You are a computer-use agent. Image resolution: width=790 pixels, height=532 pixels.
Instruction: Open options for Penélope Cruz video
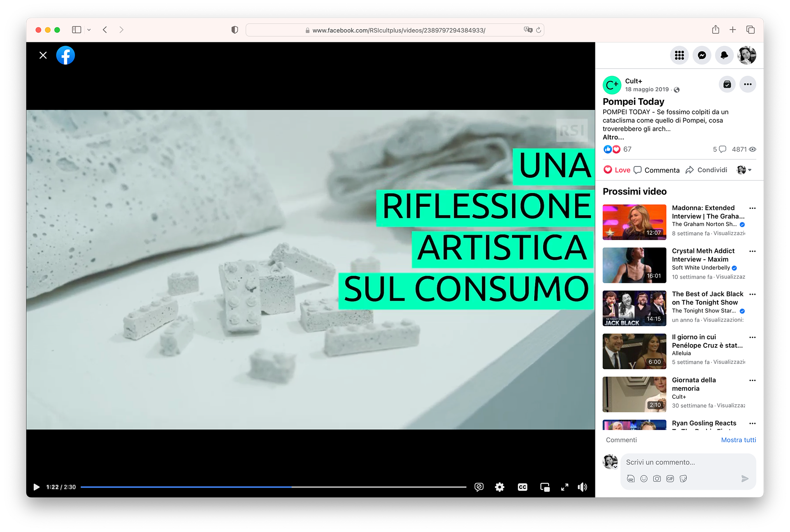pyautogui.click(x=753, y=337)
